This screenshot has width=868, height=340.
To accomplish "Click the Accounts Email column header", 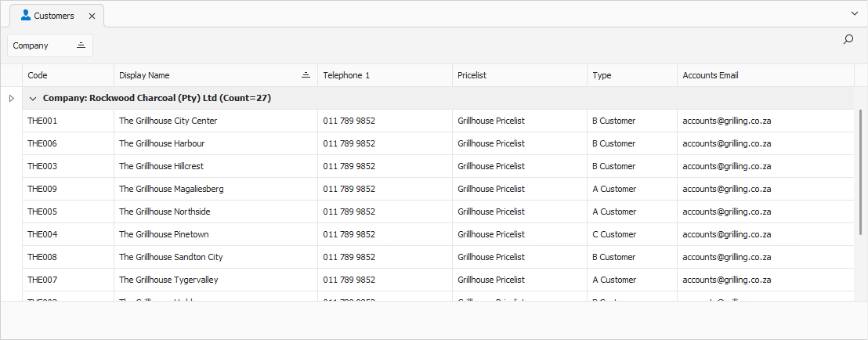I will click(x=765, y=75).
